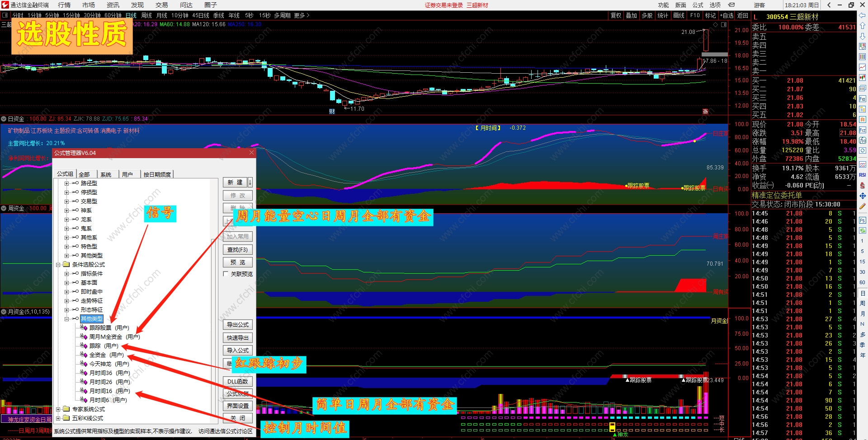The image size is (868, 440).
Task: Switch chart to 60分钟 period
Action: pos(113,15)
